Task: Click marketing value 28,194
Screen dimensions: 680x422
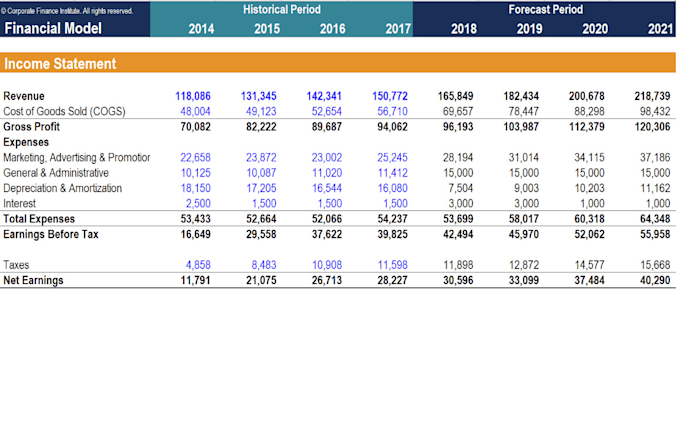Action: click(x=458, y=158)
